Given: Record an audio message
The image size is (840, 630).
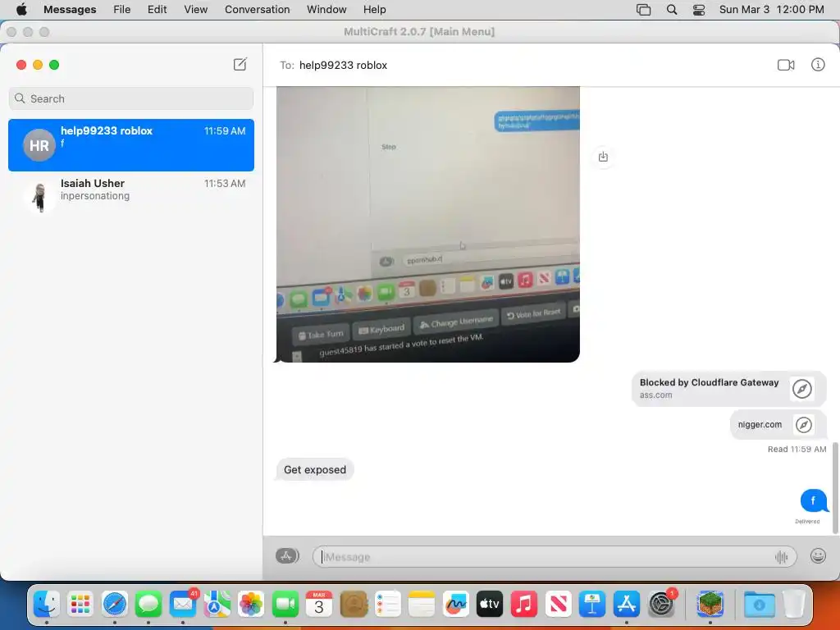Looking at the screenshot, I should pyautogui.click(x=781, y=557).
